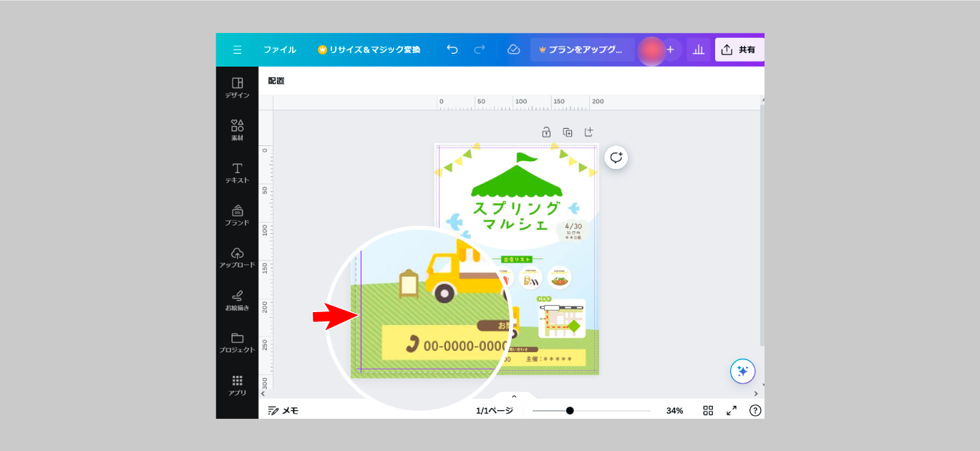
Task: Toggle page lock icon above canvas
Action: click(546, 132)
